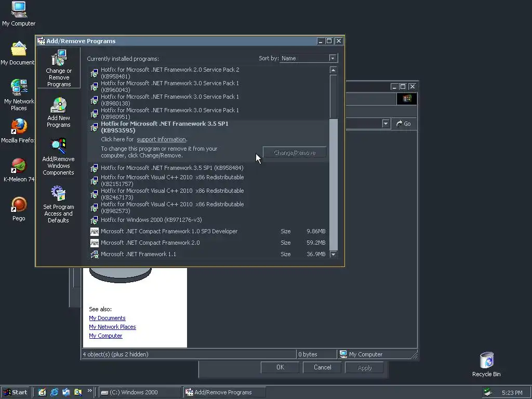
Task: Launch Pego desktop shortcut
Action: coord(19,209)
